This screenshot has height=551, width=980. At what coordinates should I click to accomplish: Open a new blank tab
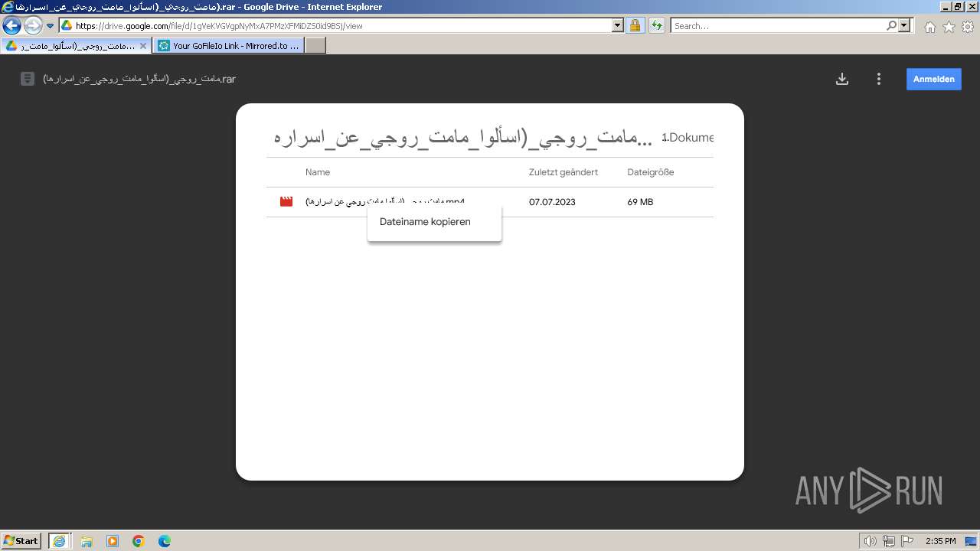(x=315, y=46)
